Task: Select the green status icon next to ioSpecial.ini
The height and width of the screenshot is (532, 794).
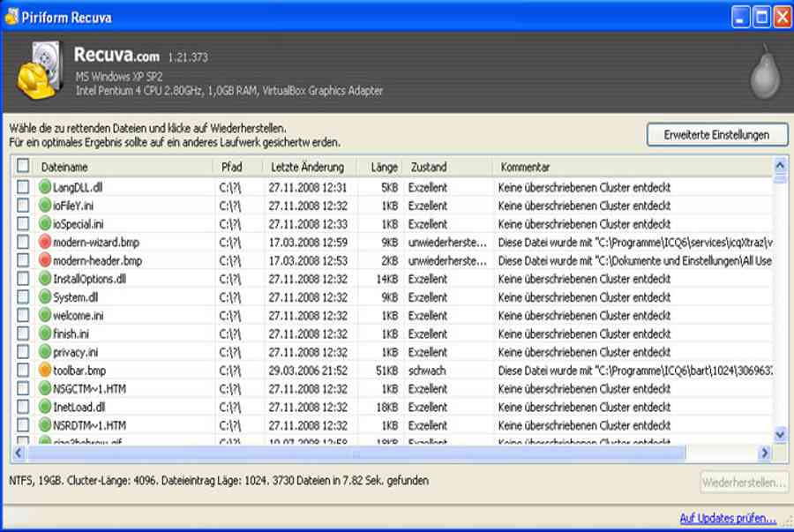Action: [x=45, y=224]
